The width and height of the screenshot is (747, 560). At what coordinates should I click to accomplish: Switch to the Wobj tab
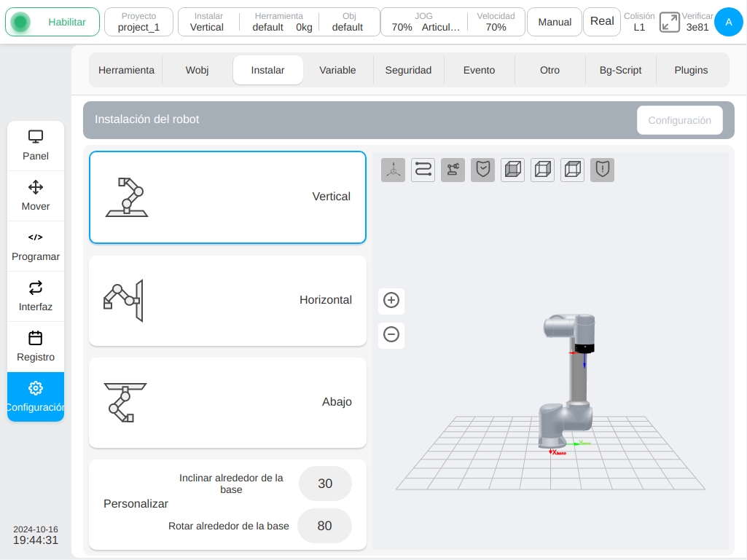(197, 70)
